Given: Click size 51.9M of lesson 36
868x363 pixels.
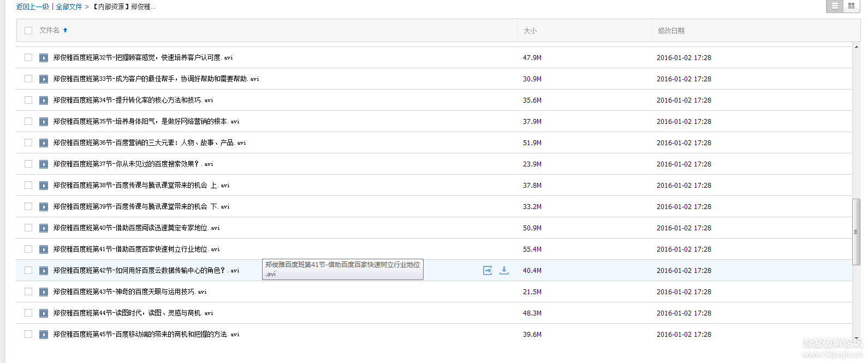Looking at the screenshot, I should 532,142.
